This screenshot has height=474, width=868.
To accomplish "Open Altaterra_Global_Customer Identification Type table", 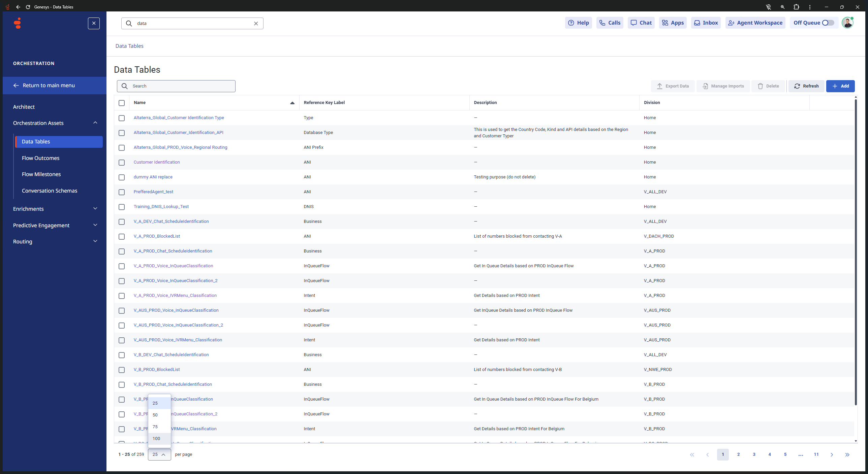I will [179, 117].
